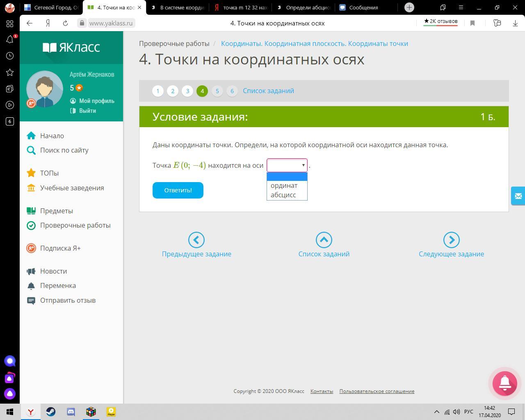Open the collections icon in browser sidebar
Image resolution: width=525 pixels, height=420 pixels.
coord(10,89)
